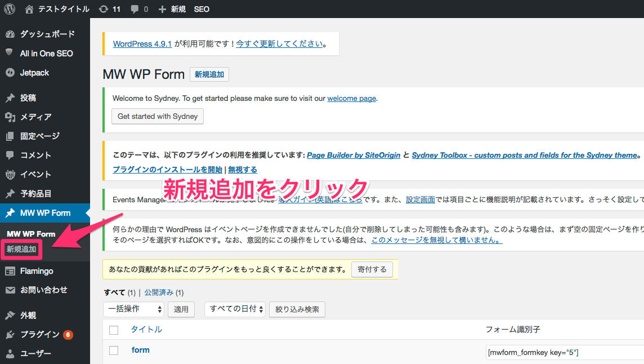Screen dimensions: 644x364
Task: Open 新規 in the admin bar
Action: coord(178,9)
